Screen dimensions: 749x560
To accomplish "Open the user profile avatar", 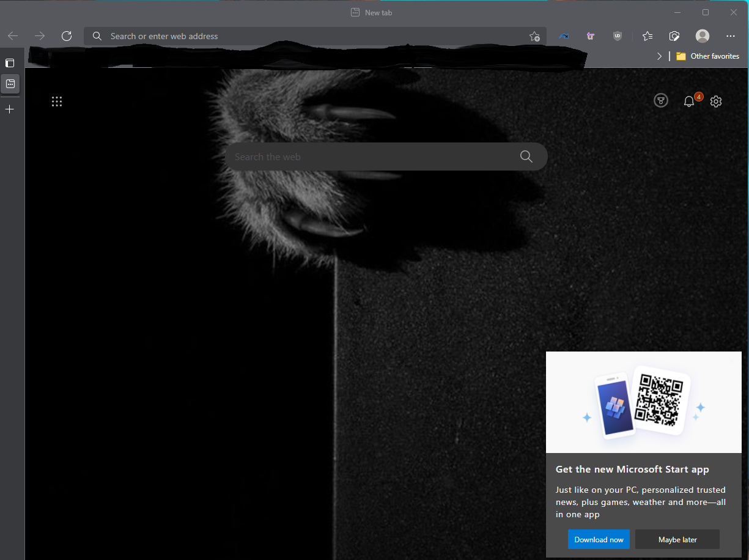I will tap(703, 36).
